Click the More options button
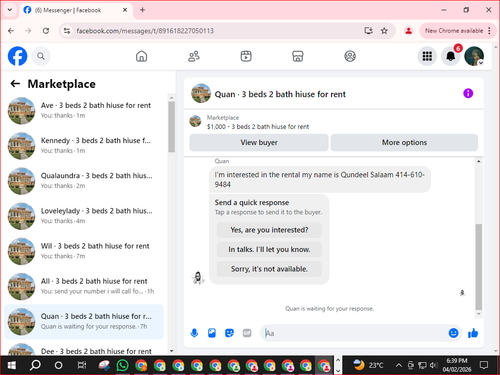This screenshot has height=375, width=500. (404, 142)
